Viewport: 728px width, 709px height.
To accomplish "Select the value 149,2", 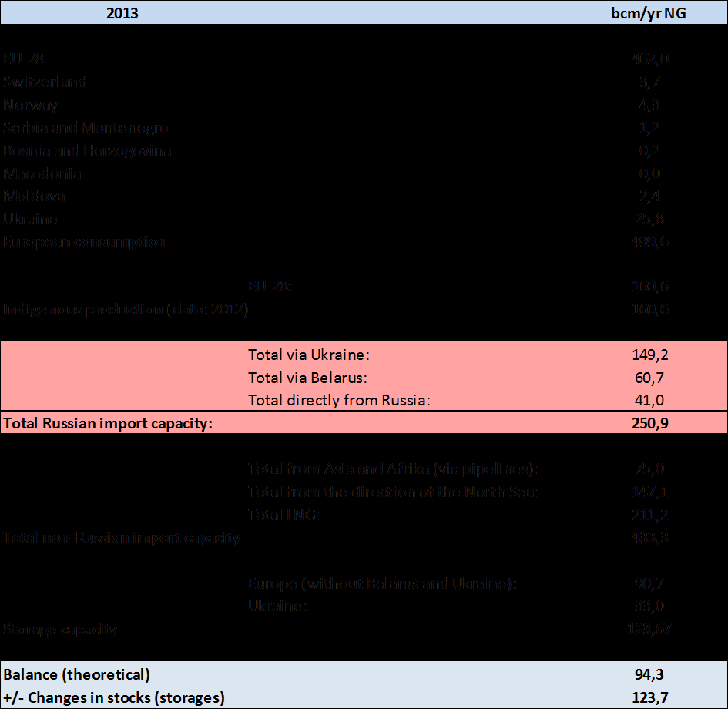I will pos(650,354).
